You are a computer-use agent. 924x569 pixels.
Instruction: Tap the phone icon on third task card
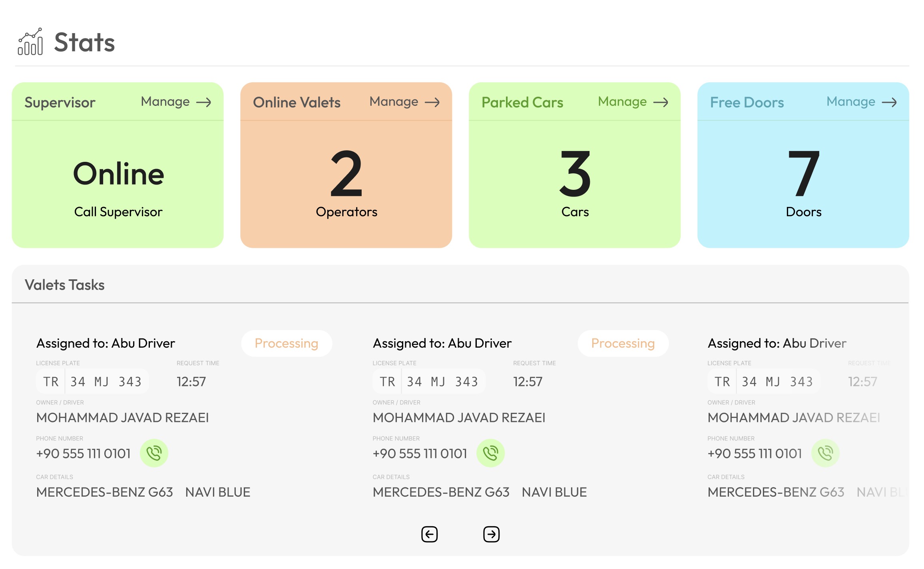point(825,453)
